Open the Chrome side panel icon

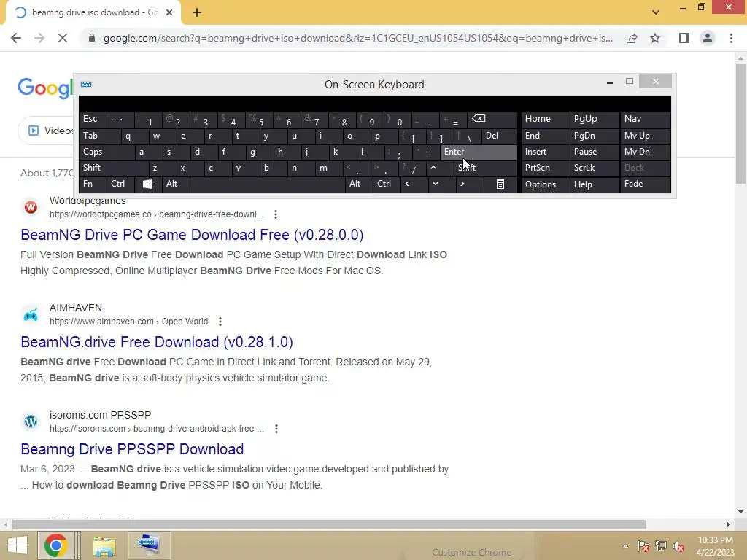coord(684,38)
